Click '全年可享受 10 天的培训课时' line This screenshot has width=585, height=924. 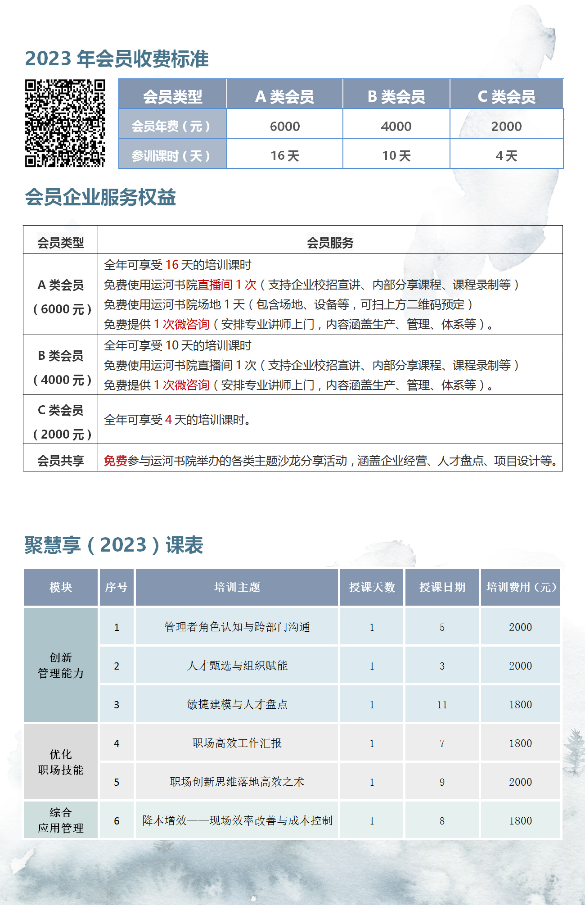[178, 345]
